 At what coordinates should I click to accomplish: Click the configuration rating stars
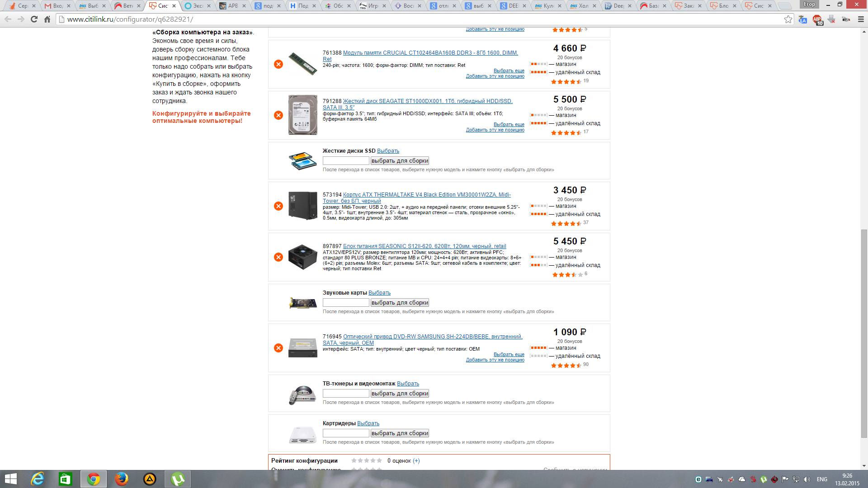[367, 460]
